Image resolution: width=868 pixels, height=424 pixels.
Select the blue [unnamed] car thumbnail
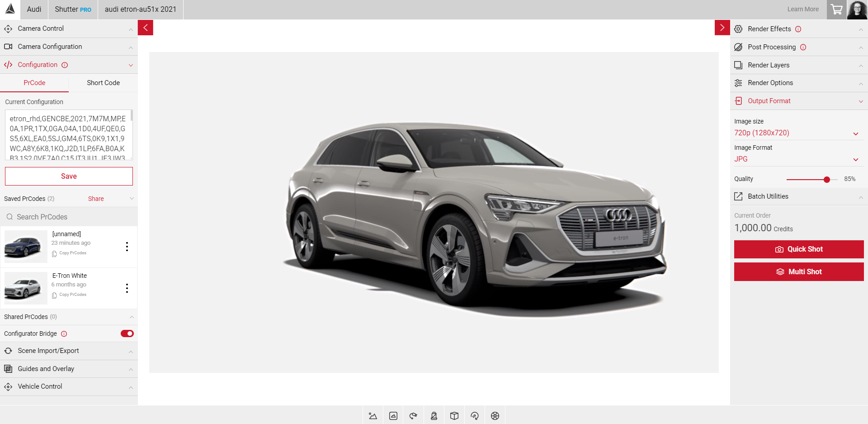[x=26, y=247]
